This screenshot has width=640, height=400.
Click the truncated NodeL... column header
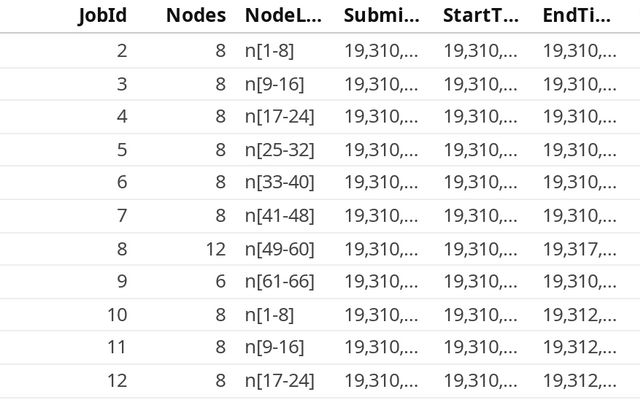coord(283,16)
